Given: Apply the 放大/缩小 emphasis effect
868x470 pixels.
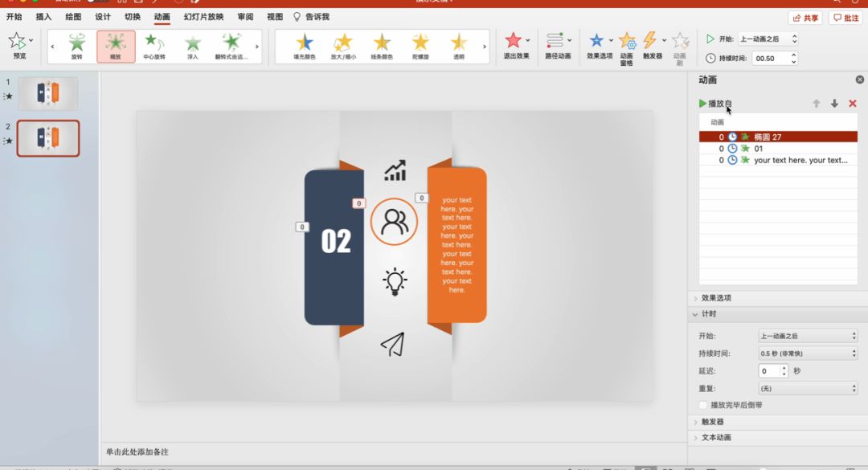Looking at the screenshot, I should (x=343, y=46).
